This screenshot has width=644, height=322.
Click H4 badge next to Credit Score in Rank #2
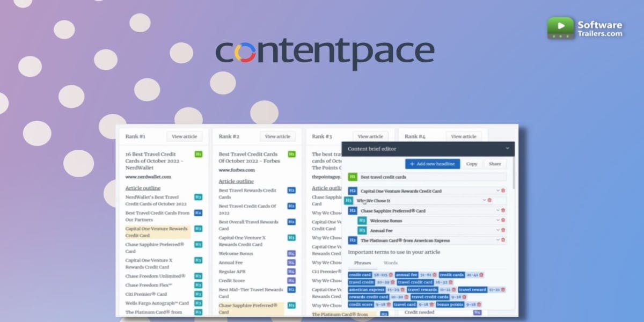(291, 281)
